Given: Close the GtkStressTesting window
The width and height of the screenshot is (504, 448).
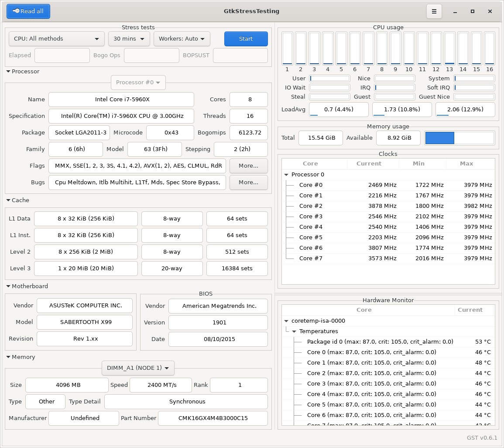Looking at the screenshot, I should (x=490, y=11).
